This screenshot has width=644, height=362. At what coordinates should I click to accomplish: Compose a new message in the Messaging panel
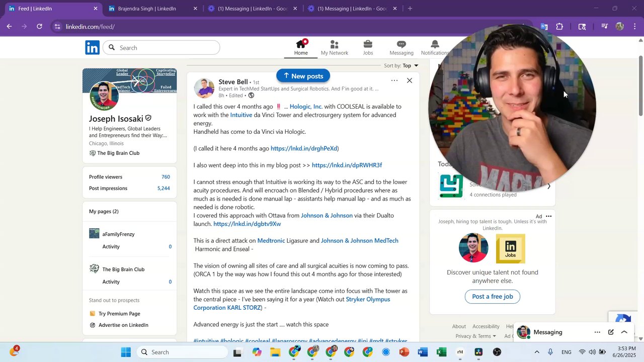pos(611,332)
